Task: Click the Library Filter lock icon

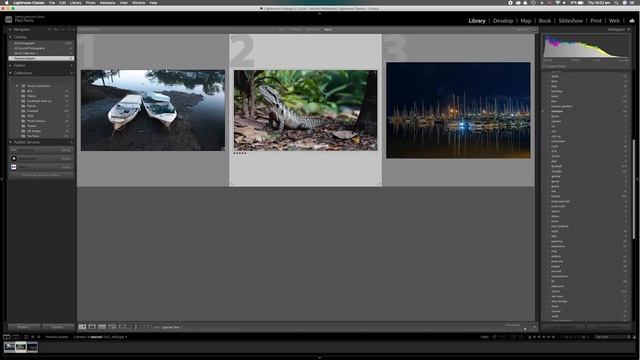Action: (535, 29)
